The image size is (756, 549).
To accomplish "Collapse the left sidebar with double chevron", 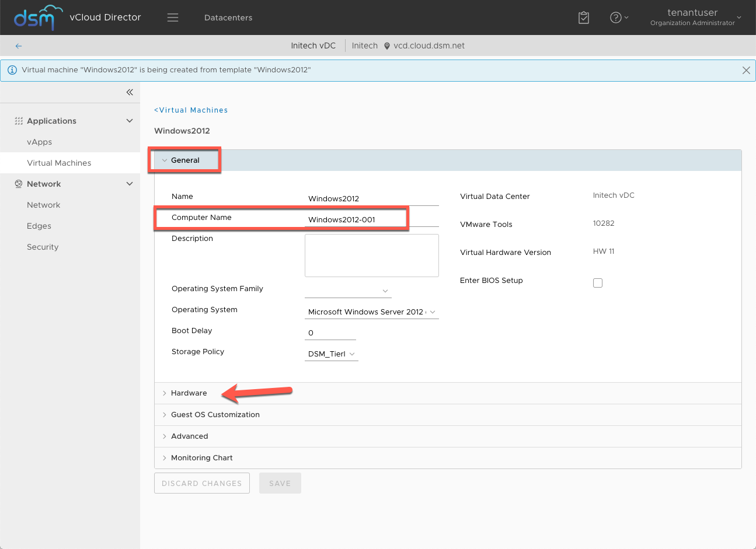I will pos(130,92).
